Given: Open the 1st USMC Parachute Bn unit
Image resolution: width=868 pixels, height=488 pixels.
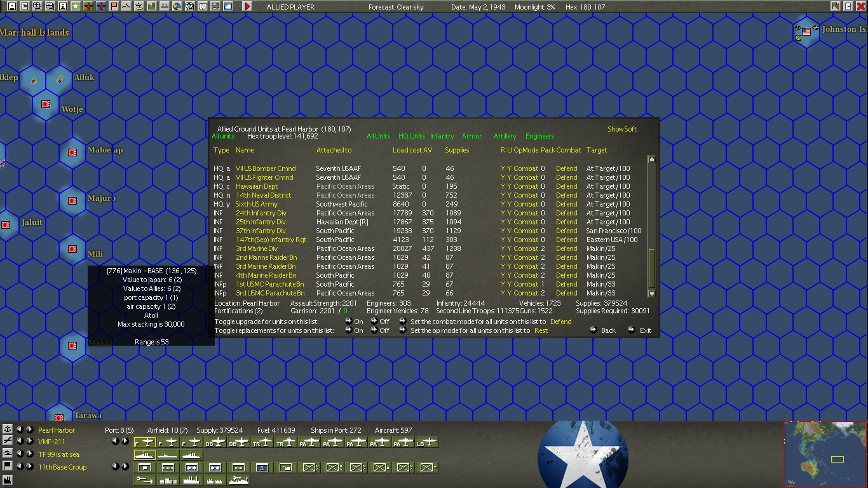Looking at the screenshot, I should (x=270, y=284).
